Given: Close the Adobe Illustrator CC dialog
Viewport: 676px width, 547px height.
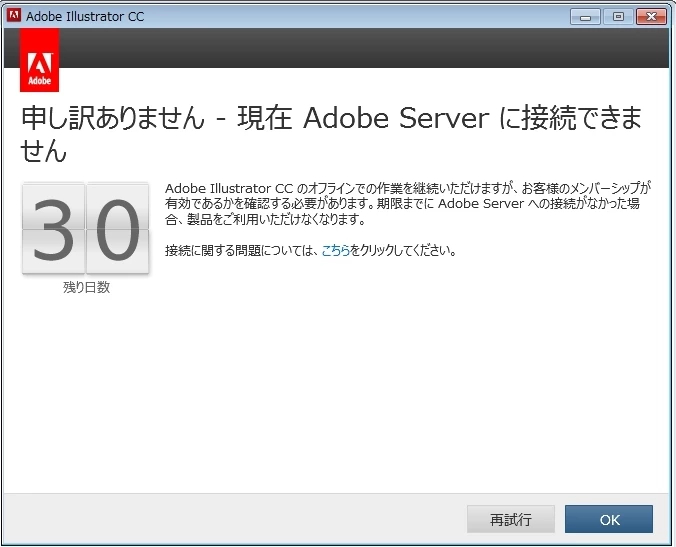Looking at the screenshot, I should coord(651,16).
